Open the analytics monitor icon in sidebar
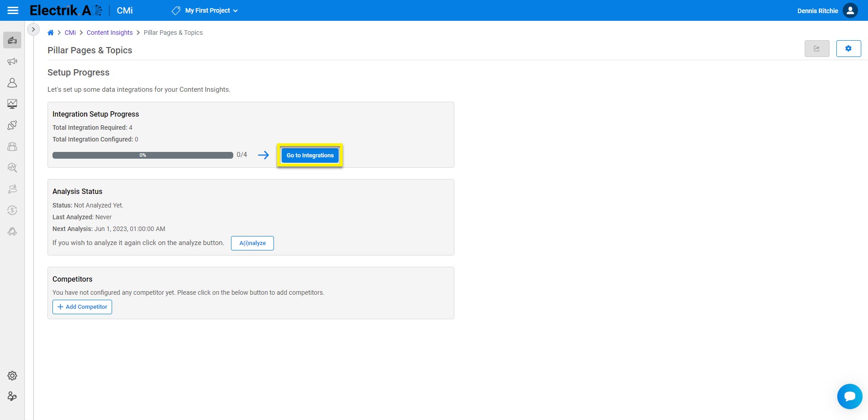The image size is (868, 420). (x=12, y=104)
